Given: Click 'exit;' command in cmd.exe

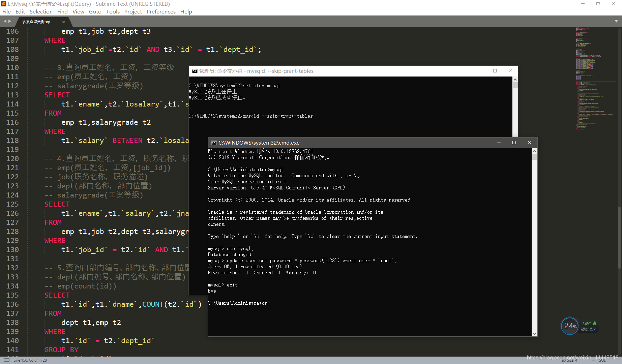Looking at the screenshot, I should coord(233,285).
